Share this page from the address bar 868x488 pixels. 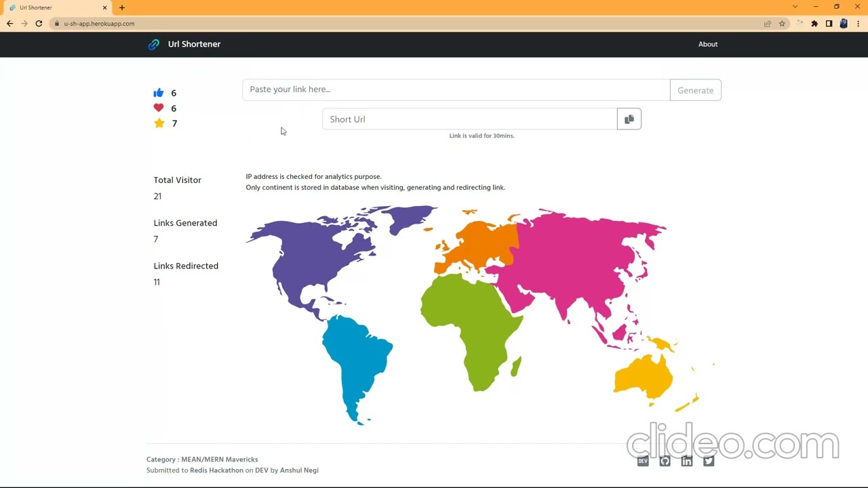(x=768, y=24)
